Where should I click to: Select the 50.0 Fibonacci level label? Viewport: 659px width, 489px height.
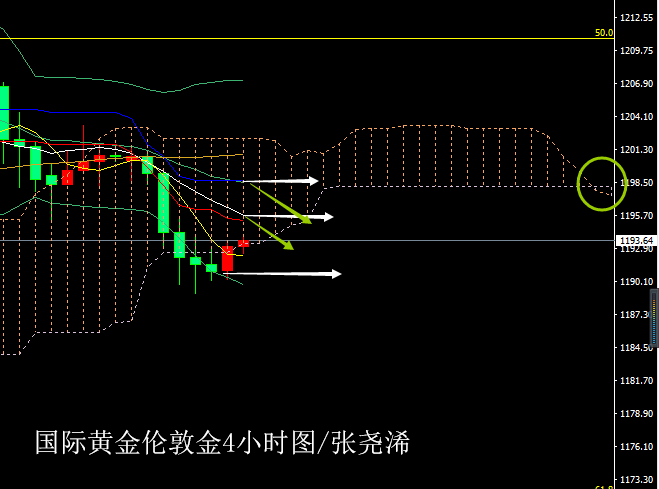(x=604, y=33)
